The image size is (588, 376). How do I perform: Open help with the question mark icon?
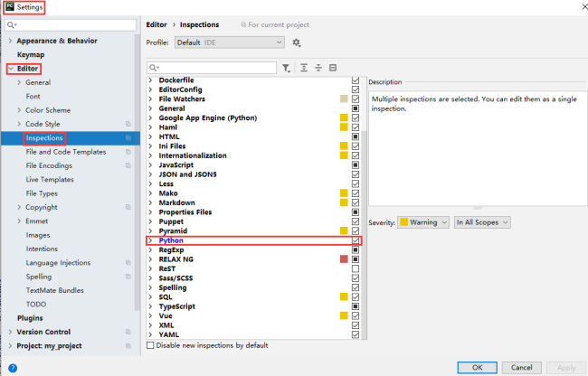[x=13, y=368]
